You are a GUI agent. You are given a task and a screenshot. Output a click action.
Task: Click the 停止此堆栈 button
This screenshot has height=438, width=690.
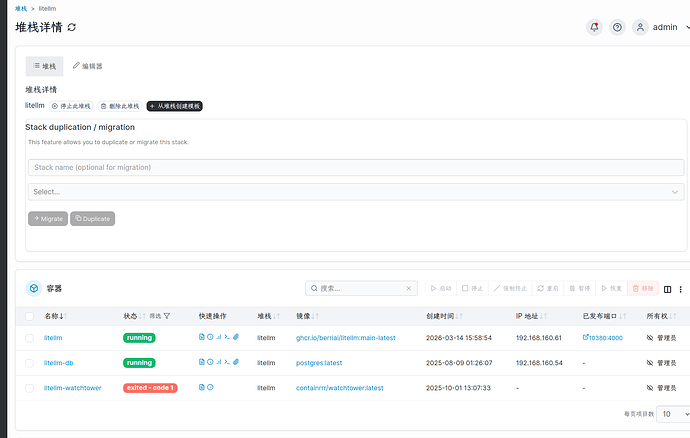click(71, 106)
